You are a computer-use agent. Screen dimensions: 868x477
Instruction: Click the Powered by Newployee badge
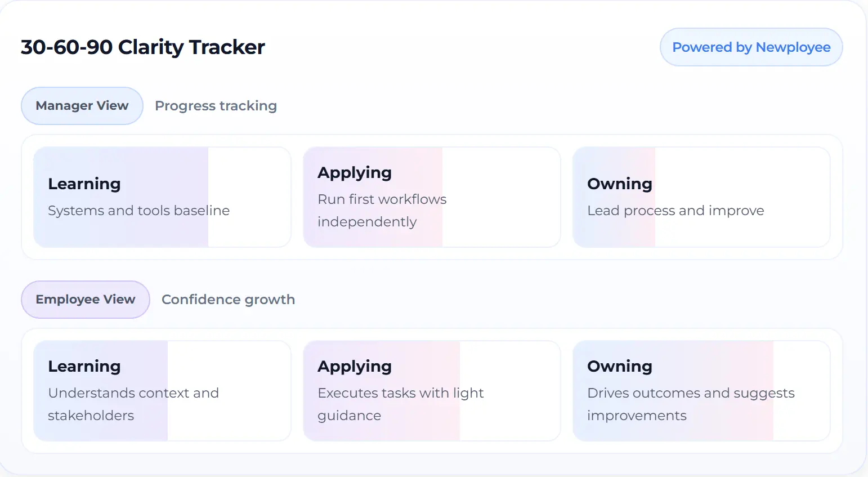coord(751,47)
